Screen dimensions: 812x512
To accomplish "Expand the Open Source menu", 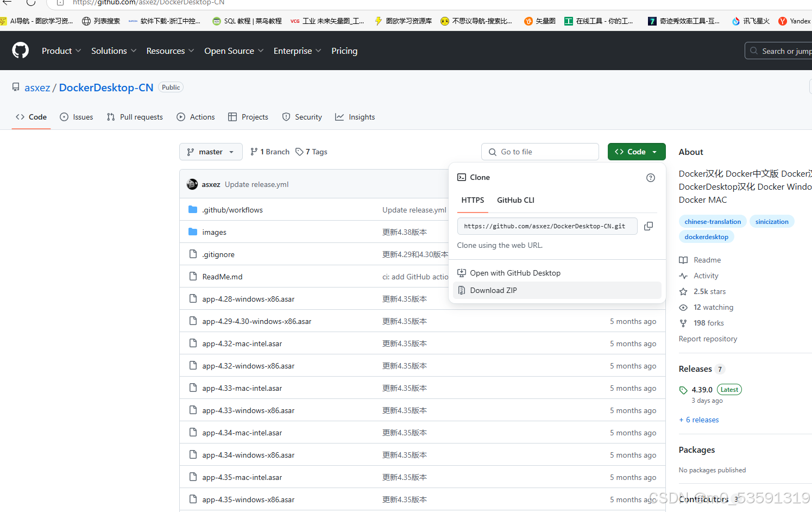I will 234,51.
